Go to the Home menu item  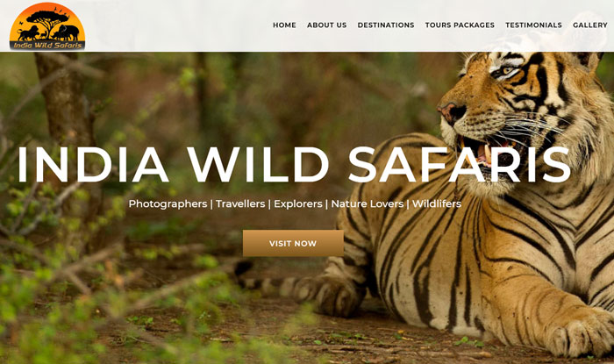pos(284,25)
